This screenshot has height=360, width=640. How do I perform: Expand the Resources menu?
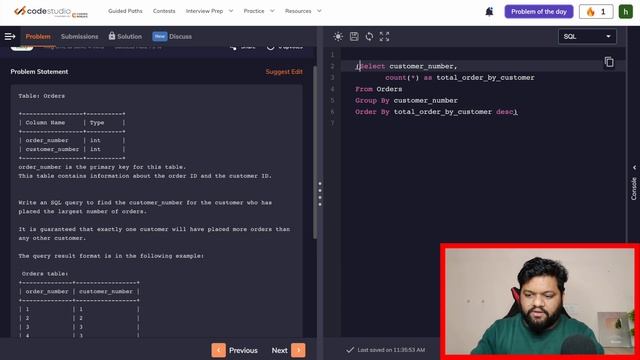(303, 11)
